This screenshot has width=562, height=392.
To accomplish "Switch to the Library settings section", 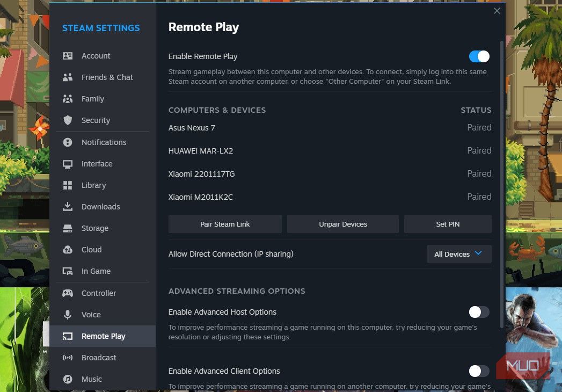I will coord(93,185).
